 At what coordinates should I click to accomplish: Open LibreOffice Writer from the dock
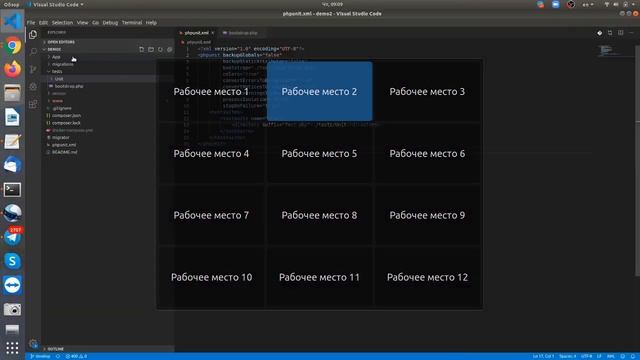12,118
